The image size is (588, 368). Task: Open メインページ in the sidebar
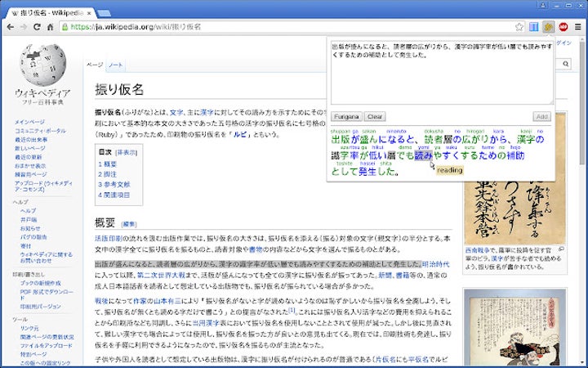coord(29,122)
